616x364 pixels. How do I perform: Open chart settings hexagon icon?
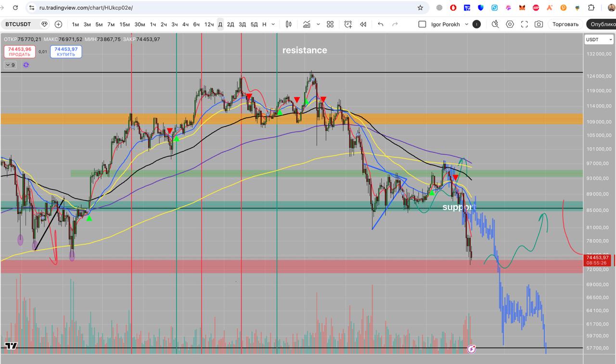(x=510, y=25)
